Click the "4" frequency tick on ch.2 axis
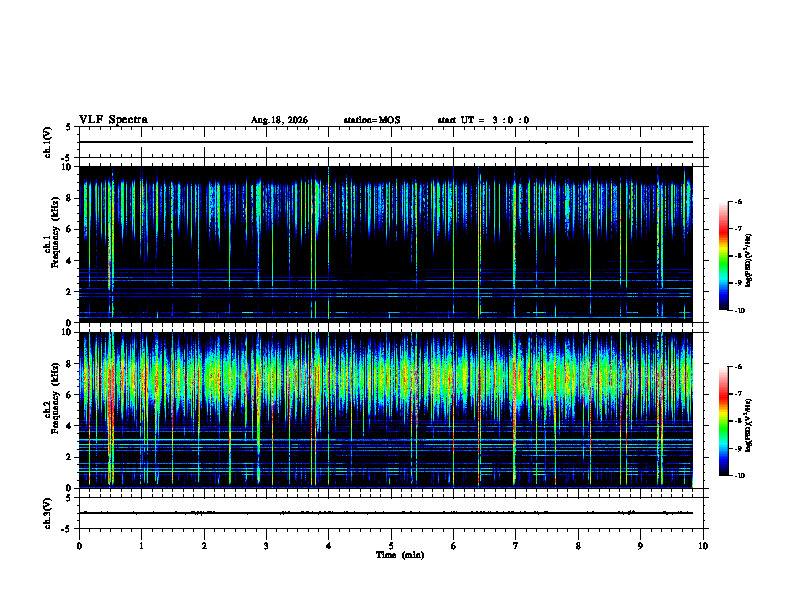The image size is (792, 612). pos(71,426)
